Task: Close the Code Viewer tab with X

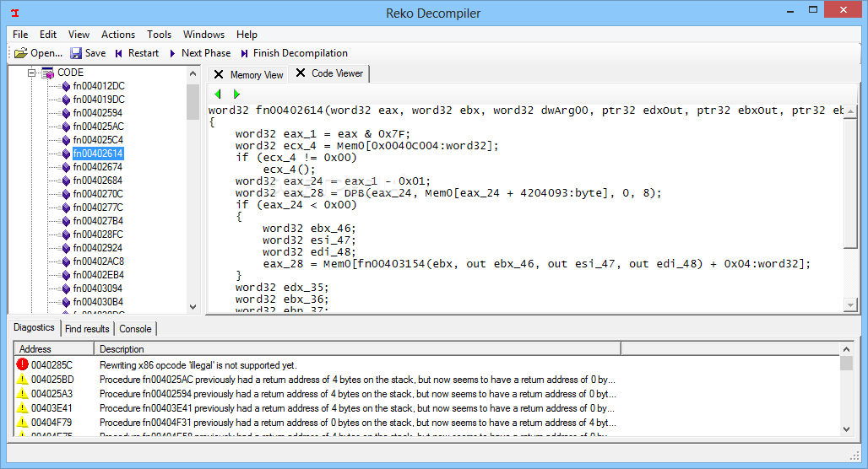Action: (x=300, y=73)
